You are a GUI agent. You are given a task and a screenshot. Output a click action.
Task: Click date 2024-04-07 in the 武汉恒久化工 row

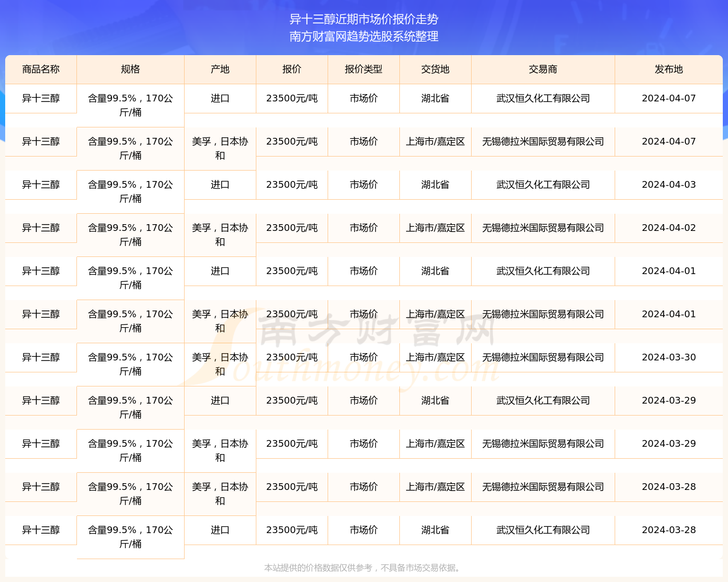coord(669,98)
